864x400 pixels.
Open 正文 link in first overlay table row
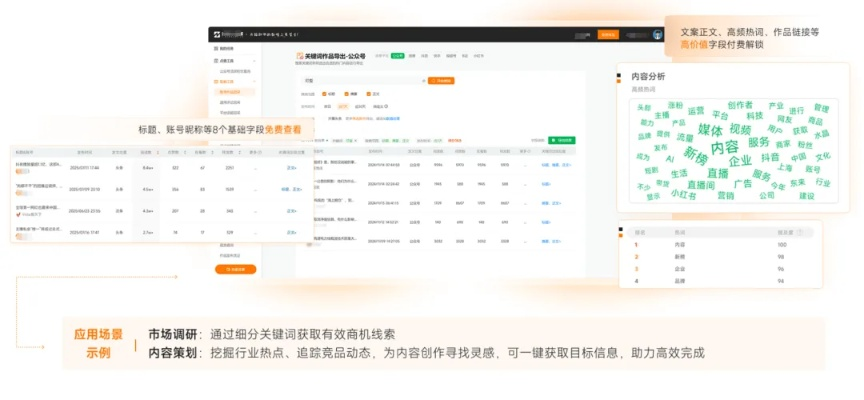(x=291, y=168)
